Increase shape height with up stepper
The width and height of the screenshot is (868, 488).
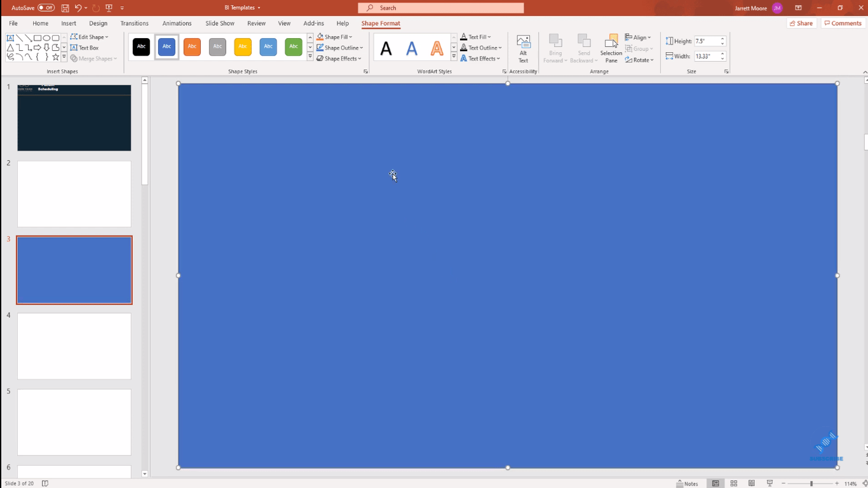(x=722, y=39)
